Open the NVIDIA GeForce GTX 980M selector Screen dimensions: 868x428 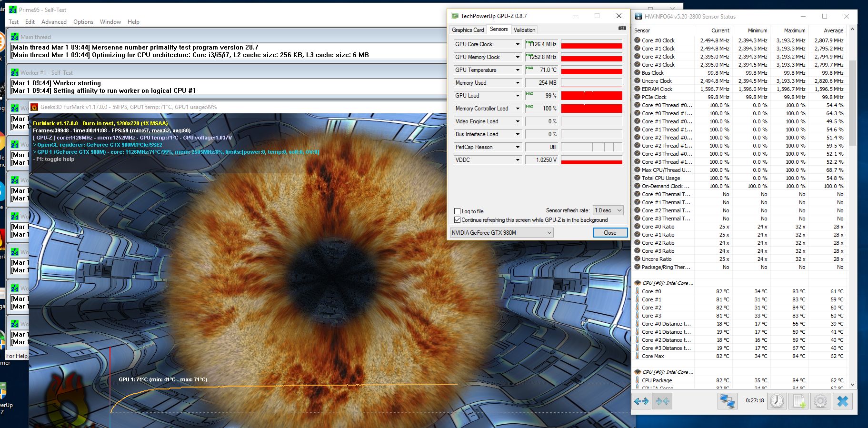[501, 233]
